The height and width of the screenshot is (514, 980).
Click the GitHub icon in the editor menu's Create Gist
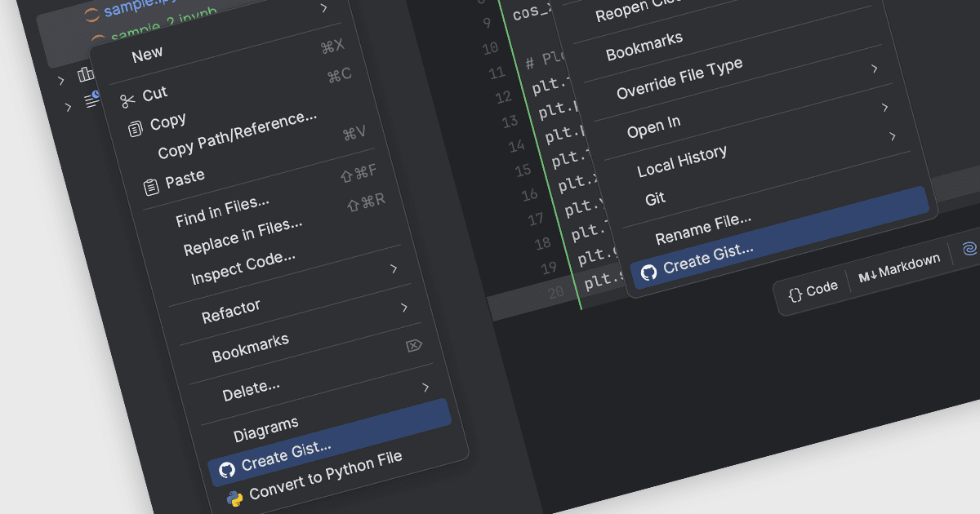point(648,272)
